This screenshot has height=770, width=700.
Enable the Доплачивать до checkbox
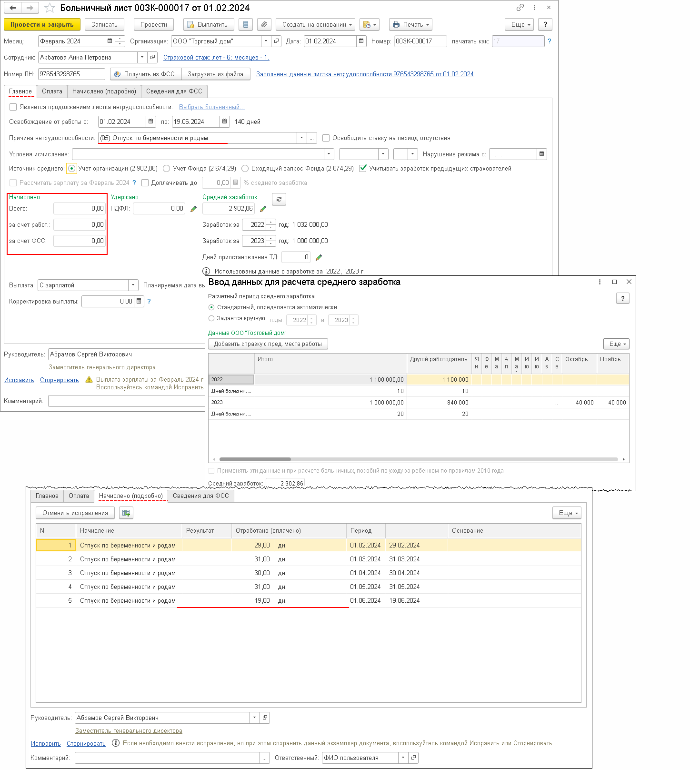pos(145,183)
